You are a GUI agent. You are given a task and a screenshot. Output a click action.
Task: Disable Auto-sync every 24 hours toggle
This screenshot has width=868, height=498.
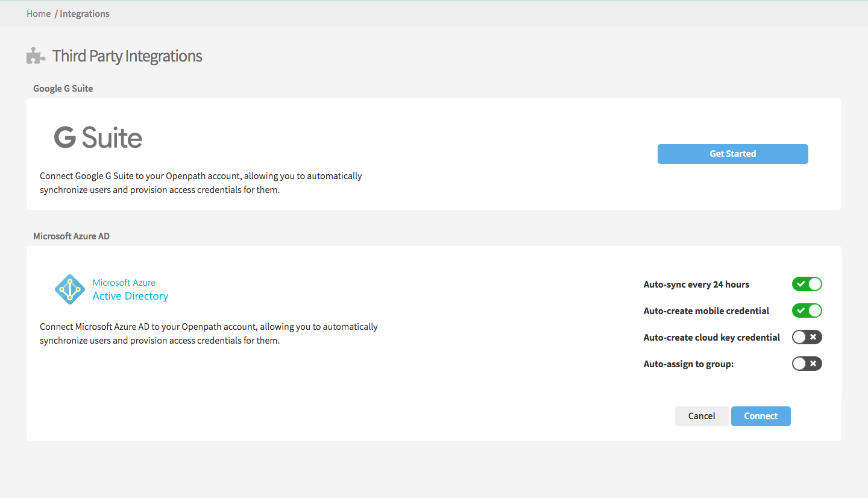pos(807,284)
